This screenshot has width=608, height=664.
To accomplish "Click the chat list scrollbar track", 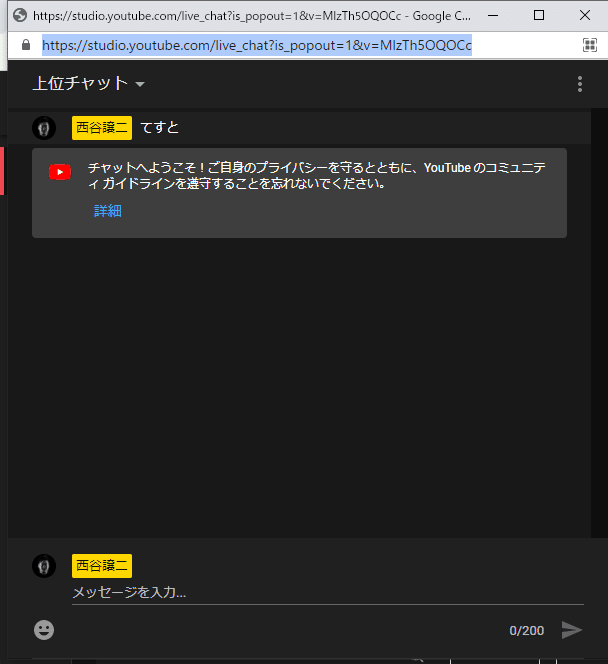I will coord(599,323).
